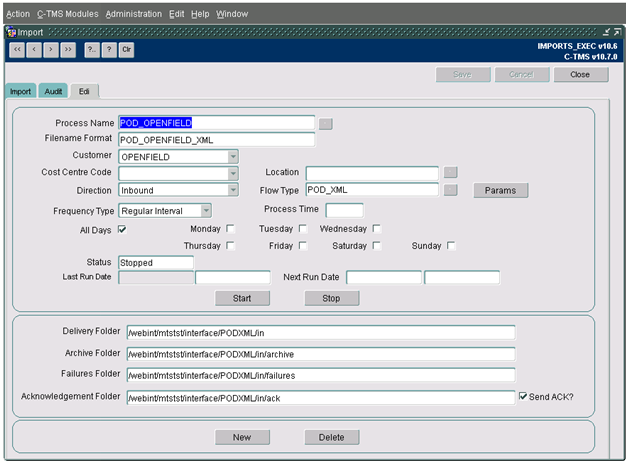Switch to the Import tab
The image size is (626, 463).
tap(20, 91)
